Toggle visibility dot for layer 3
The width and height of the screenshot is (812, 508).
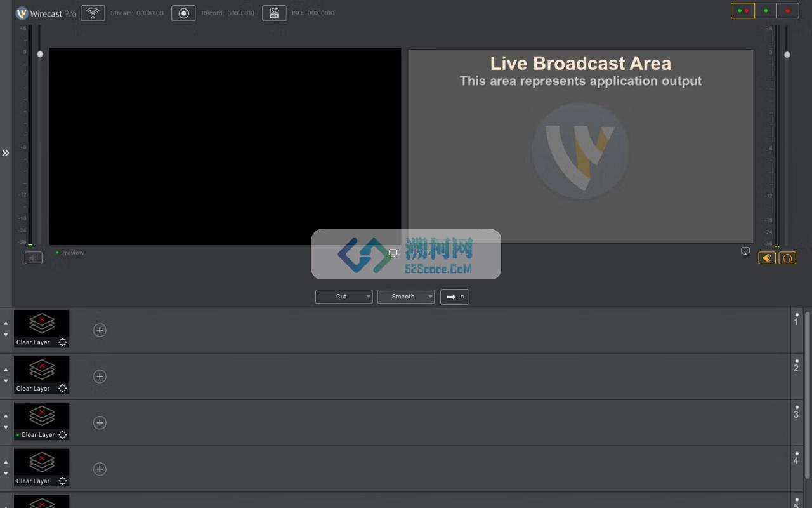[797, 407]
